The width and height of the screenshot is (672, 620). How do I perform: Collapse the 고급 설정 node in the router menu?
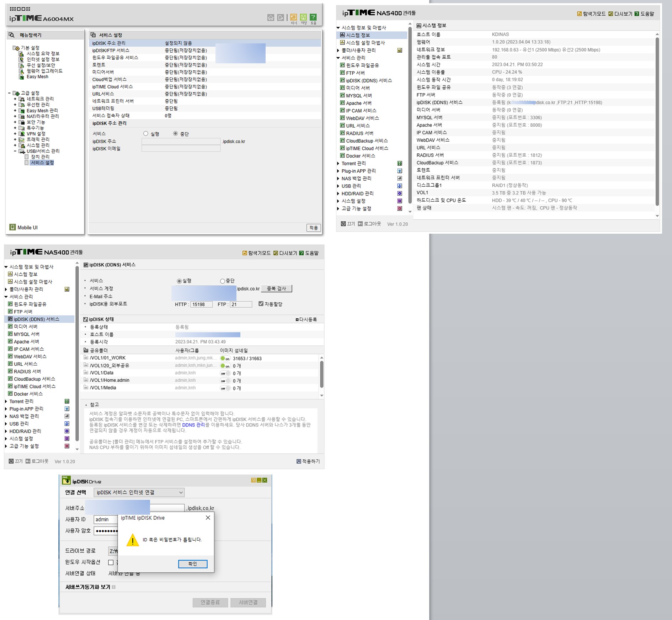pyautogui.click(x=9, y=93)
